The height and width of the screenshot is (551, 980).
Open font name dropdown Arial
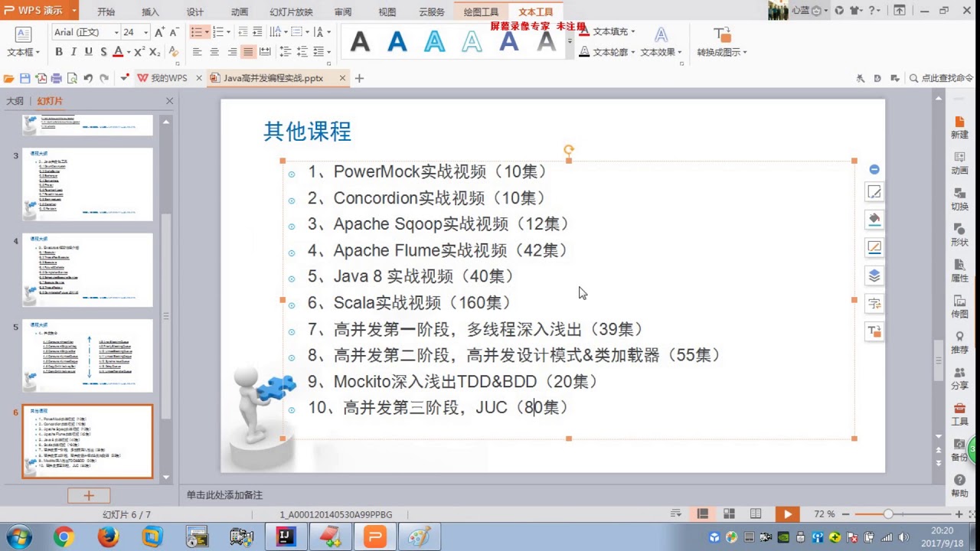(116, 32)
